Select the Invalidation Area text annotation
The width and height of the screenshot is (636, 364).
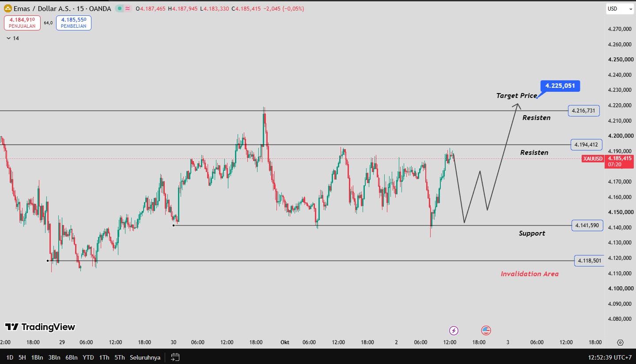(530, 274)
